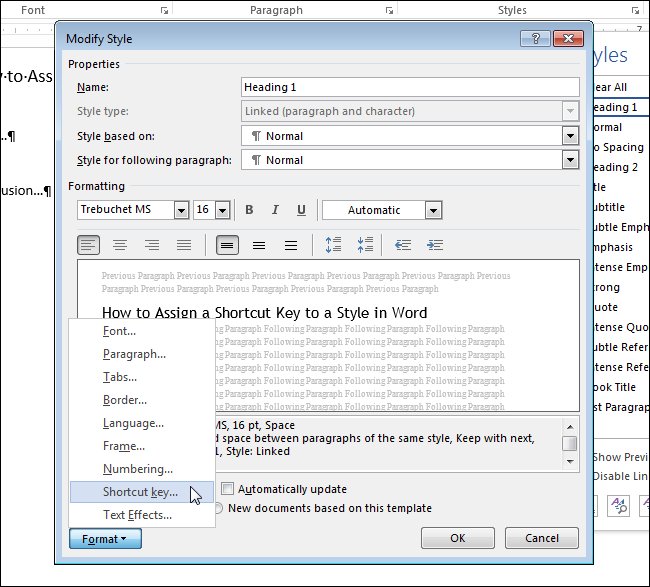
Task: Select Strong in the Styles pane
Action: 621,287
